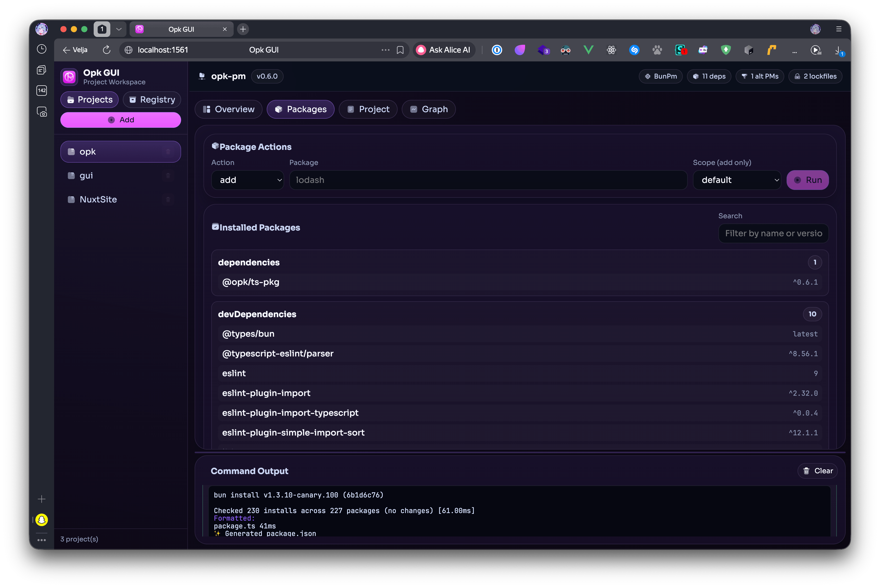Open the 1Password extension icon
This screenshot has height=588, width=880.
497,50
